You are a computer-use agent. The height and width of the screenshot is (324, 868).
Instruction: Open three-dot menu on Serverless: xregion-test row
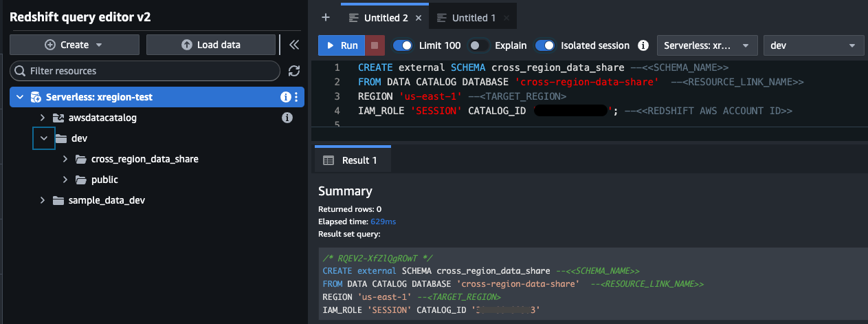[x=296, y=97]
